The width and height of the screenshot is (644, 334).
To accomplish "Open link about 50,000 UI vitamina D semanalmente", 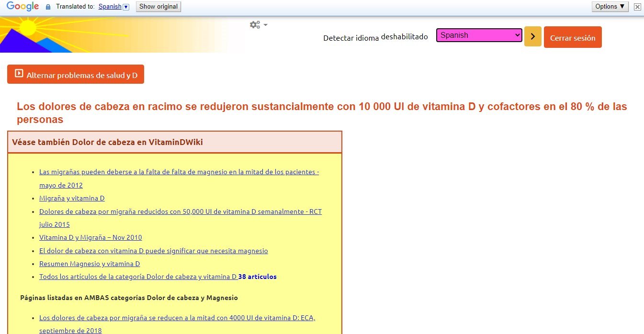I will (x=180, y=212).
